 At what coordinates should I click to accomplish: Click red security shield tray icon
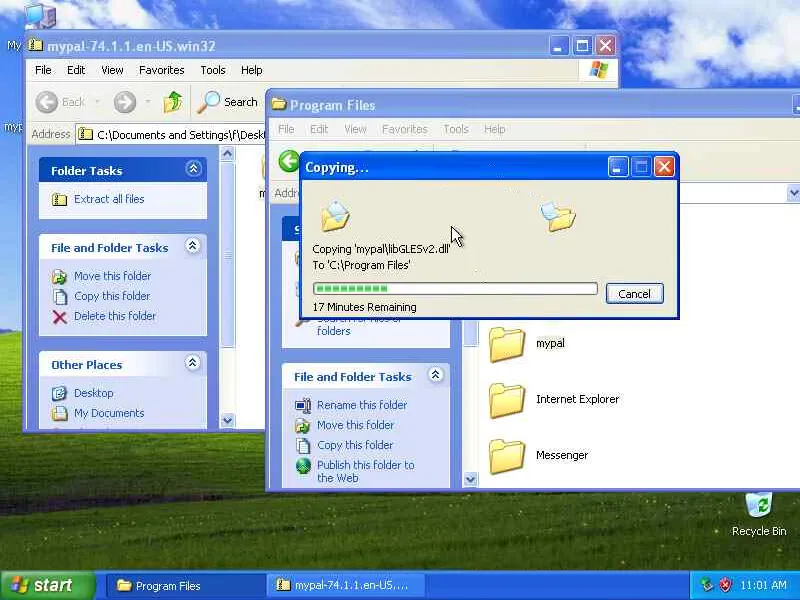click(725, 585)
